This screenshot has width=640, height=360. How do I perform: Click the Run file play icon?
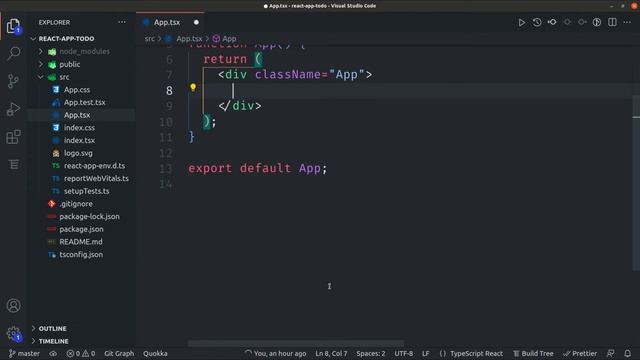522,22
